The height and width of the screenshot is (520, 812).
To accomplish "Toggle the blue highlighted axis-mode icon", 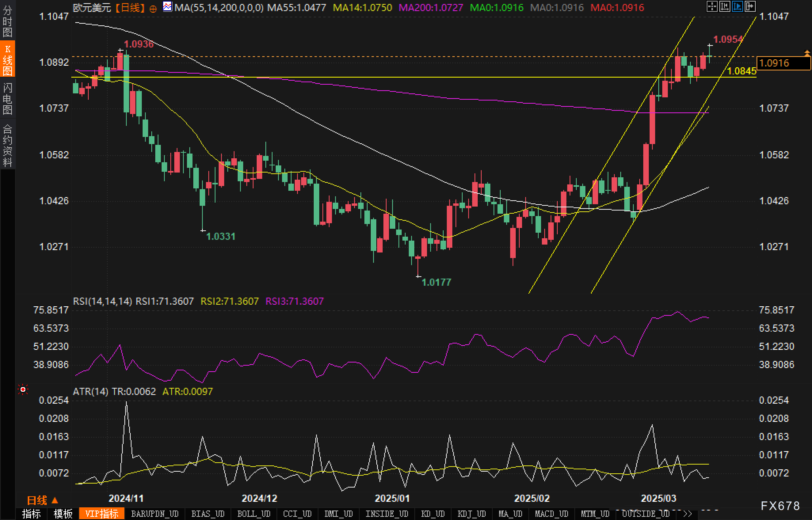I will (x=737, y=6).
